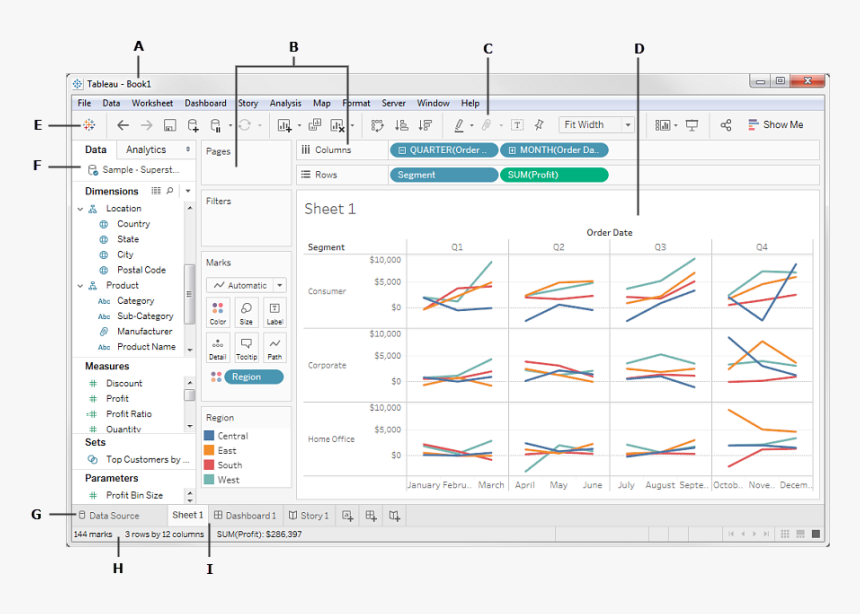Open the New Worksheet dropdown arrow

(x=299, y=126)
